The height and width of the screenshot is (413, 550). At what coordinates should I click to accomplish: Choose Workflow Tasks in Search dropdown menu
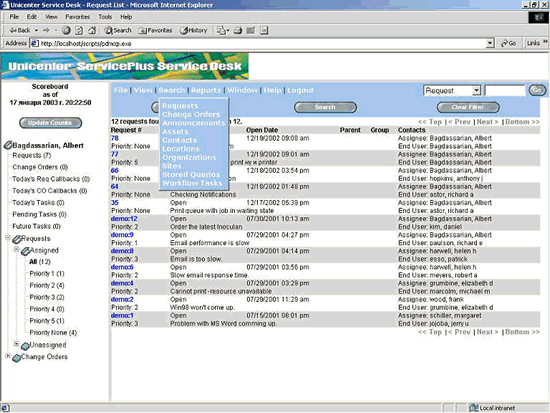(192, 183)
